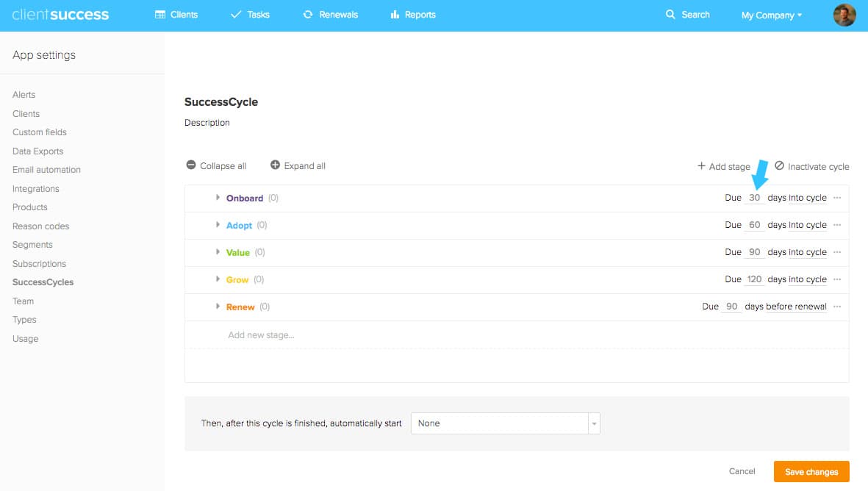Screen dimensions: 868x491
Task: Go to Reports in top navigation
Action: [x=420, y=15]
